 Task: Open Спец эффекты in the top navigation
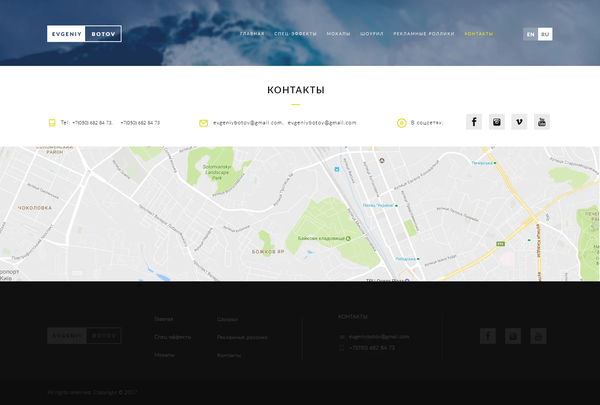coord(295,34)
